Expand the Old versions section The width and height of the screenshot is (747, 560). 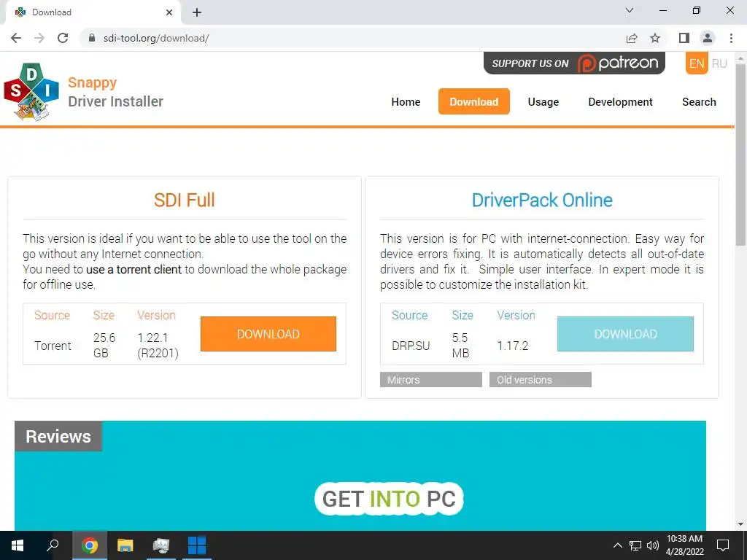tap(541, 379)
